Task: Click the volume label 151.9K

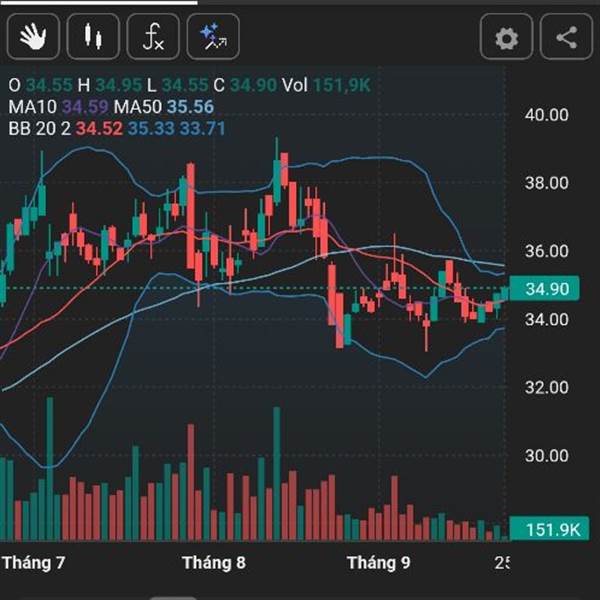Action: (x=549, y=529)
